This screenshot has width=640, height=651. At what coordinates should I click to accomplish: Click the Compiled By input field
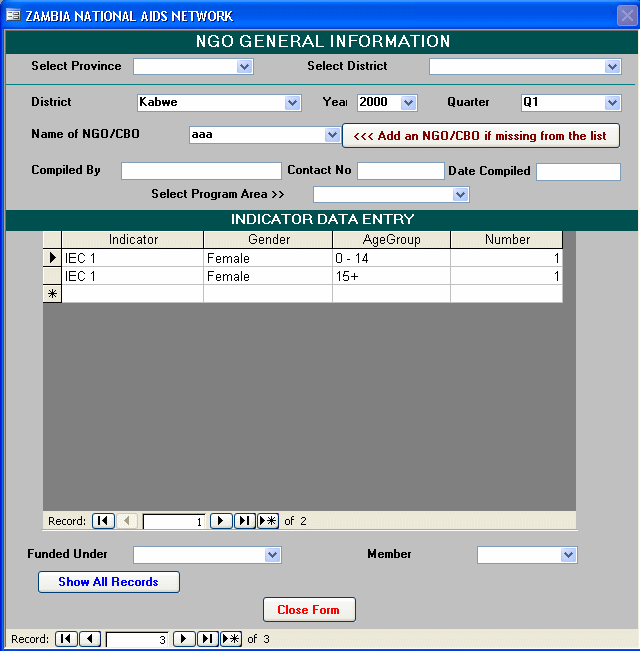201,171
